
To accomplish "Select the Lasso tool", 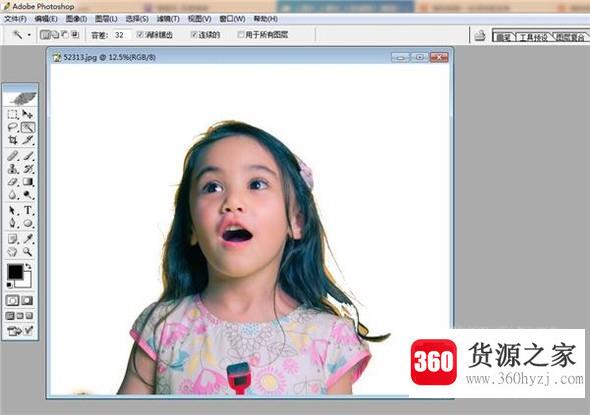I will point(13,128).
